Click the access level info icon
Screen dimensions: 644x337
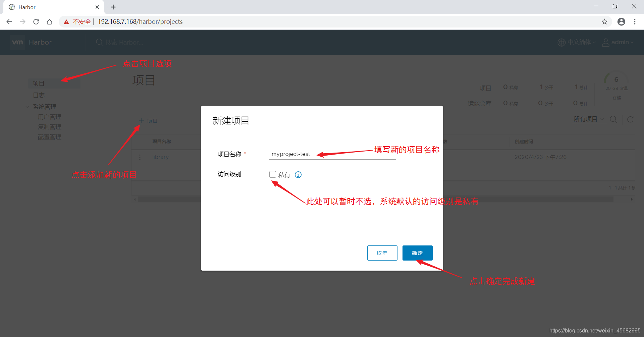(x=298, y=175)
